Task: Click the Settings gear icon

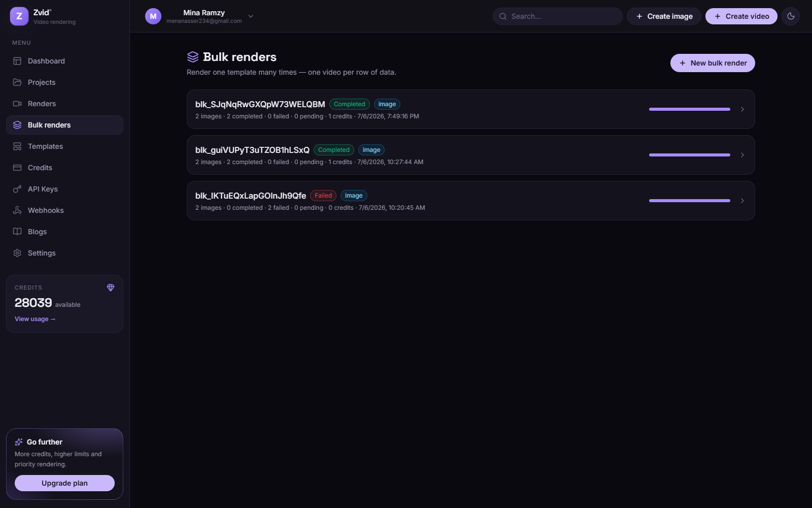Action: (x=17, y=253)
